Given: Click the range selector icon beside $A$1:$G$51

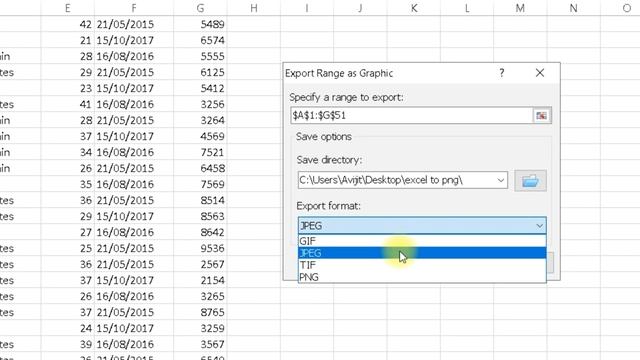Looking at the screenshot, I should click(542, 116).
